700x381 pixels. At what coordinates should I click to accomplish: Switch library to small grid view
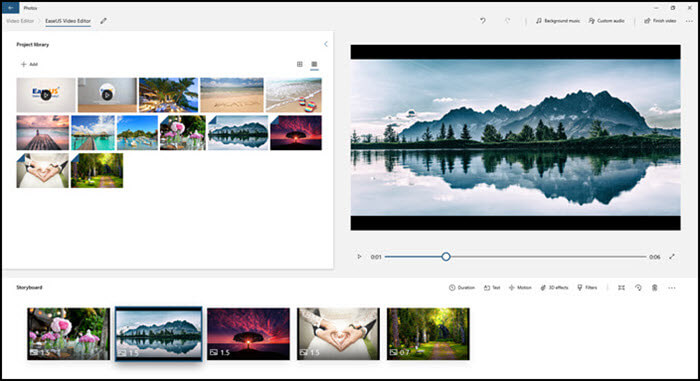314,64
